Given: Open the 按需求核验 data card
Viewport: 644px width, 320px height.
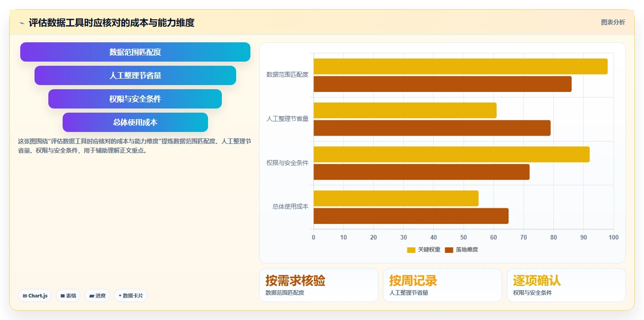Looking at the screenshot, I should coord(319,285).
